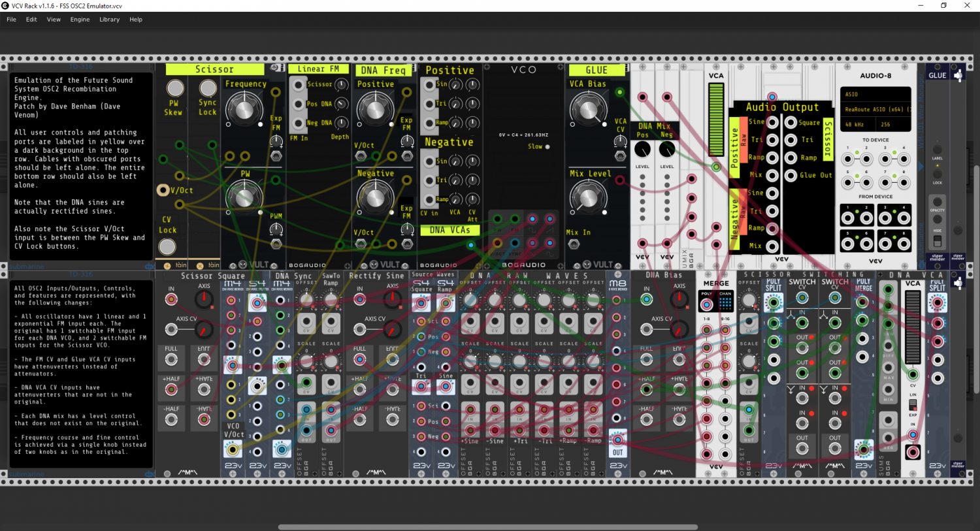980x531 pixels.
Task: Click the Scissor V/Oct input jack
Action: [x=163, y=190]
